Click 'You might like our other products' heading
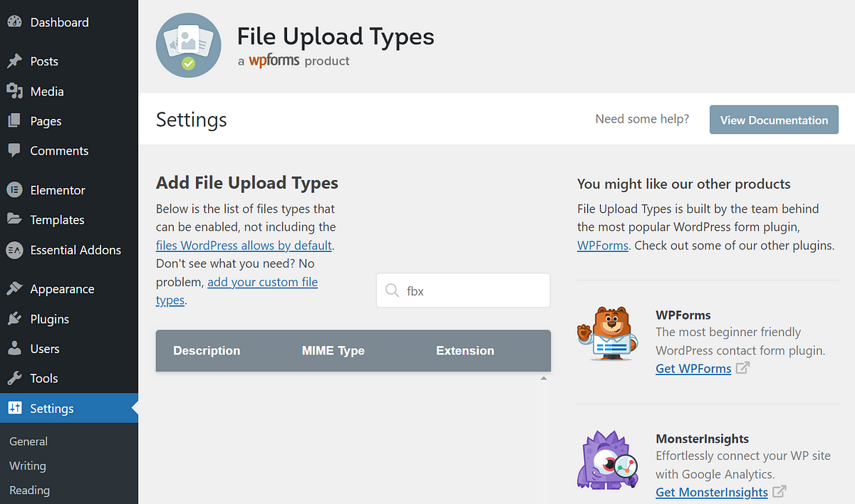 (684, 184)
